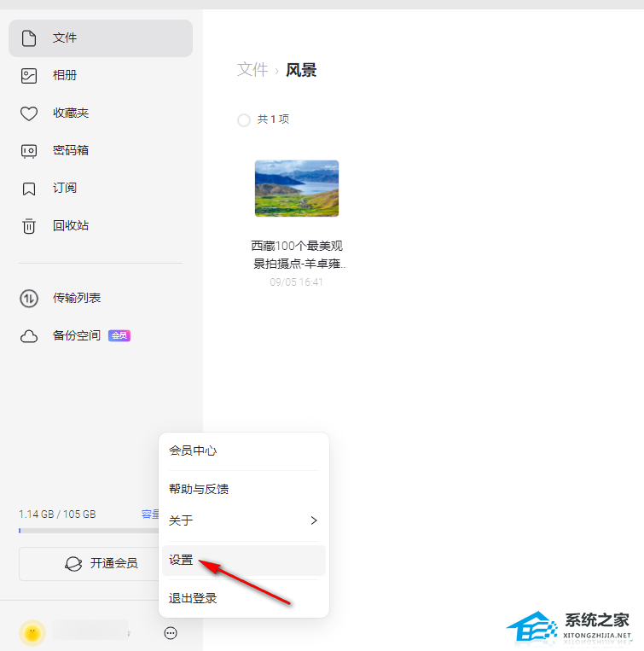Click the 会员 badge beside 备份空间
This screenshot has width=644, height=651.
click(x=119, y=335)
